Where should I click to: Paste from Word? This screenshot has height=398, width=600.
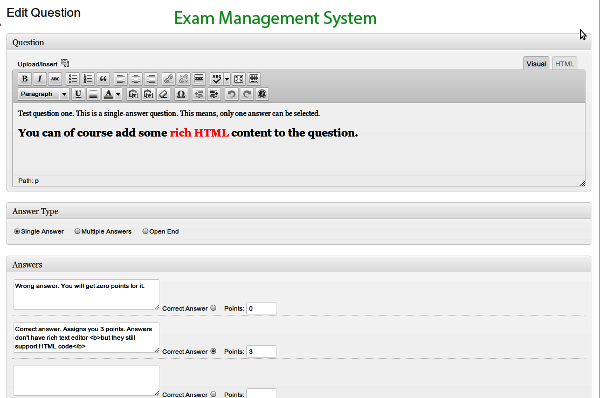point(148,94)
